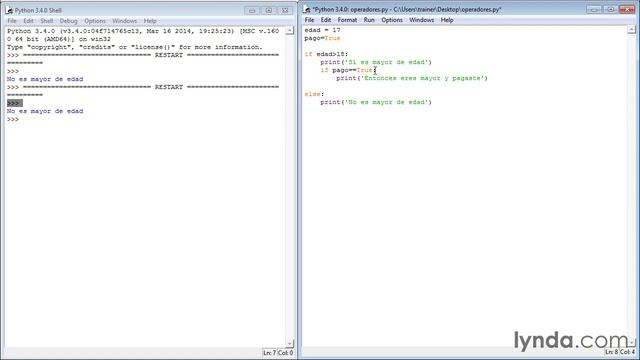Viewport: 640px width, 360px height.
Task: Maximize the operadores.py editor window
Action: (x=611, y=9)
